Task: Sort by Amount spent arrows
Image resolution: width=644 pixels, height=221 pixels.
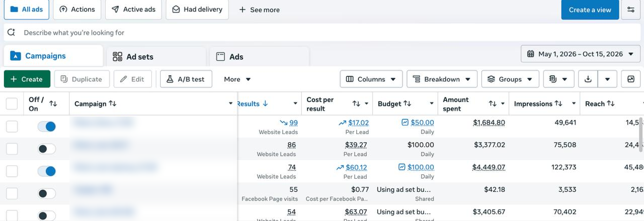Action: [x=493, y=104]
